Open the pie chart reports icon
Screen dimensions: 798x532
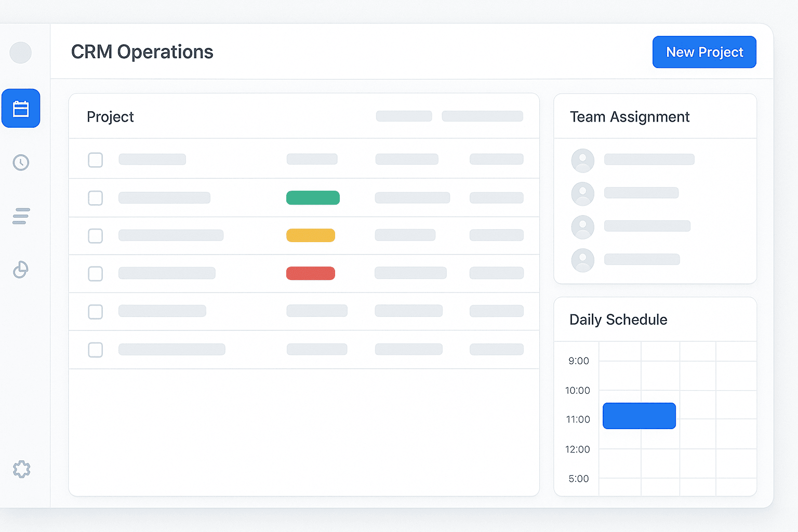pos(21,270)
